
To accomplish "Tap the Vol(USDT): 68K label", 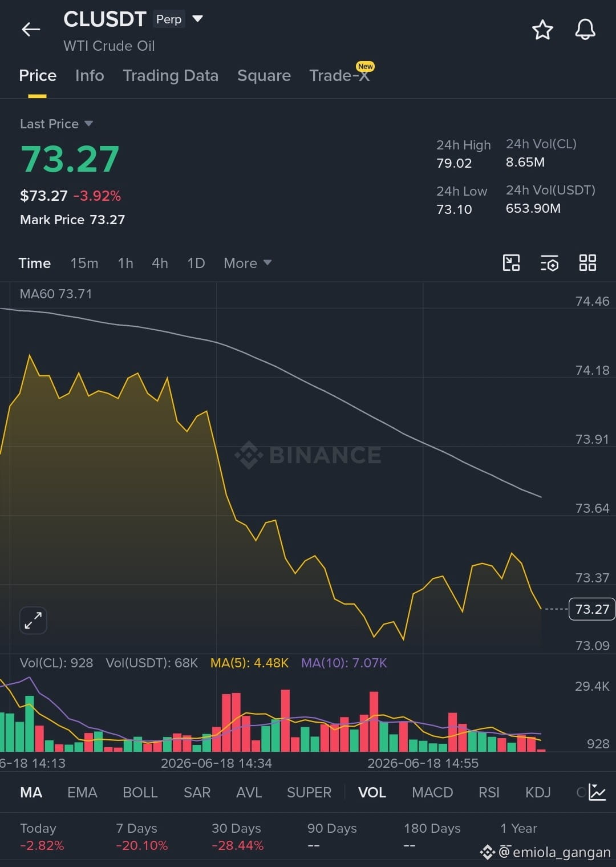I will [152, 663].
